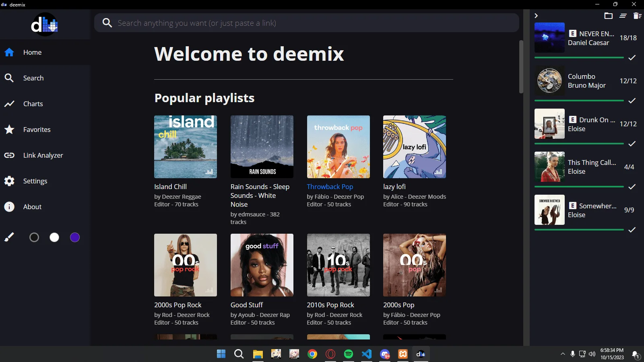
Task: Click the clear finished downloads icon
Action: tap(623, 16)
